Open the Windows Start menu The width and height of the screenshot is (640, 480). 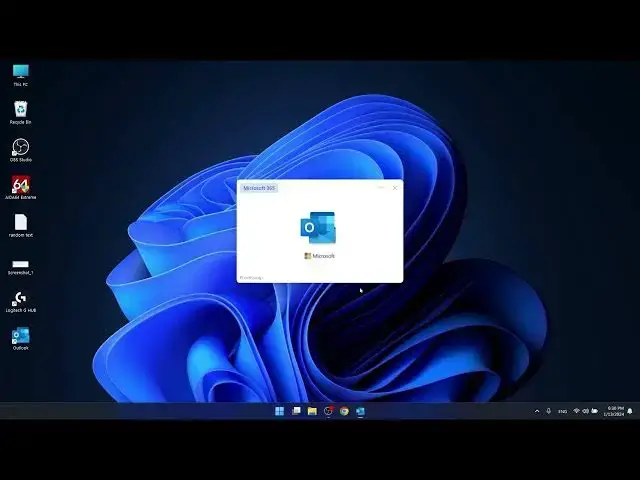[x=280, y=411]
